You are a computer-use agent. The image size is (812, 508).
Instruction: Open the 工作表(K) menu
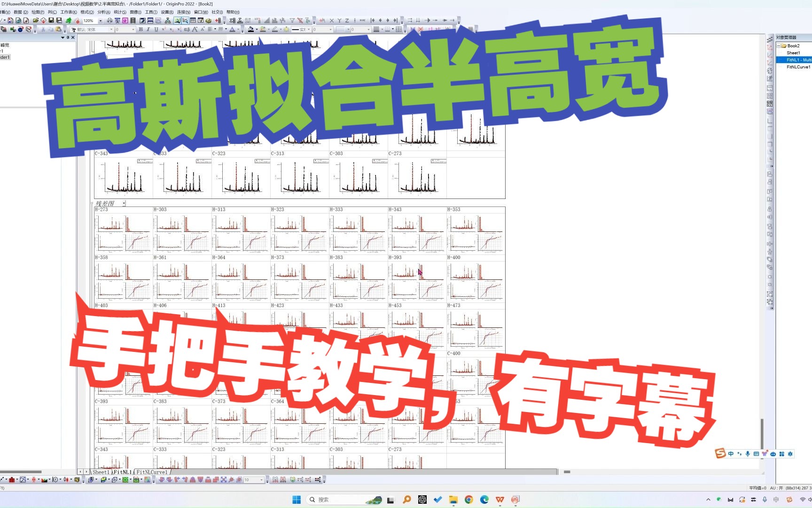pyautogui.click(x=69, y=12)
